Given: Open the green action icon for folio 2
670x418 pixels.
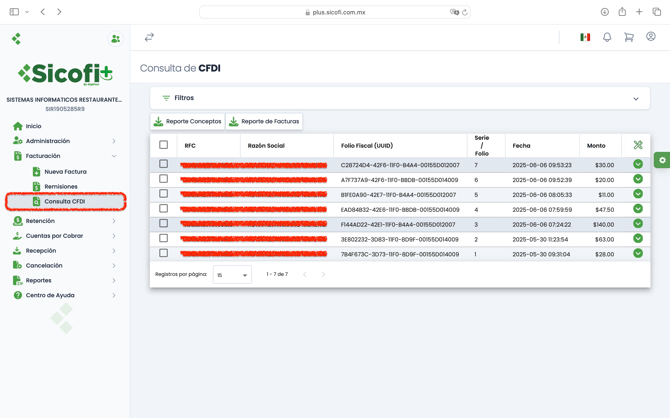Looking at the screenshot, I should coord(638,238).
